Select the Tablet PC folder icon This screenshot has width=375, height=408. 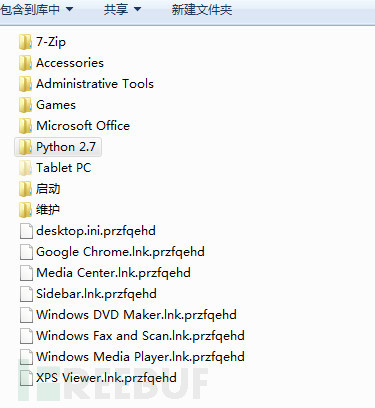pos(26,168)
